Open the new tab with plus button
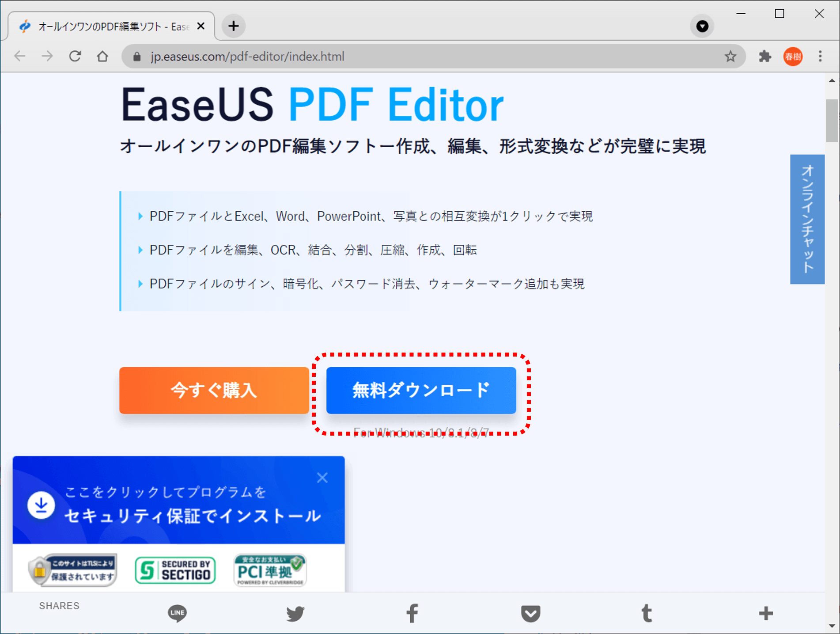The height and width of the screenshot is (634, 840). coord(234,26)
